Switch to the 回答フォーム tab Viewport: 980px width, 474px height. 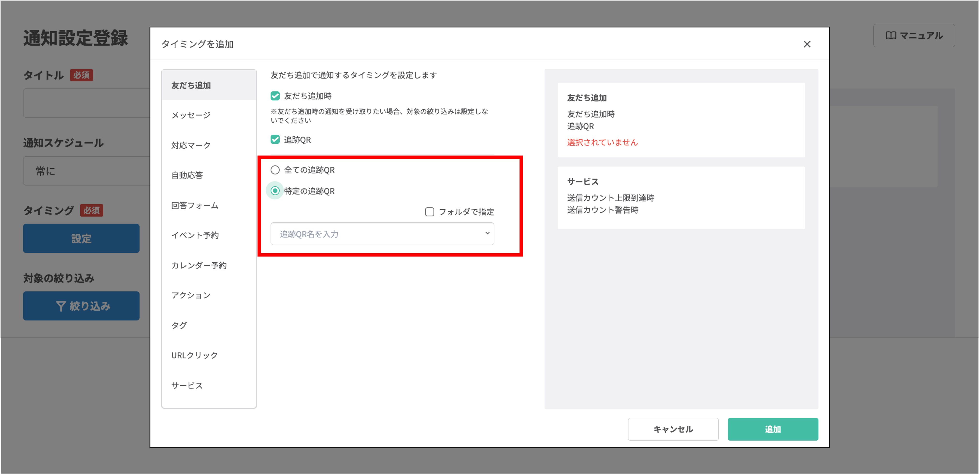coord(209,205)
